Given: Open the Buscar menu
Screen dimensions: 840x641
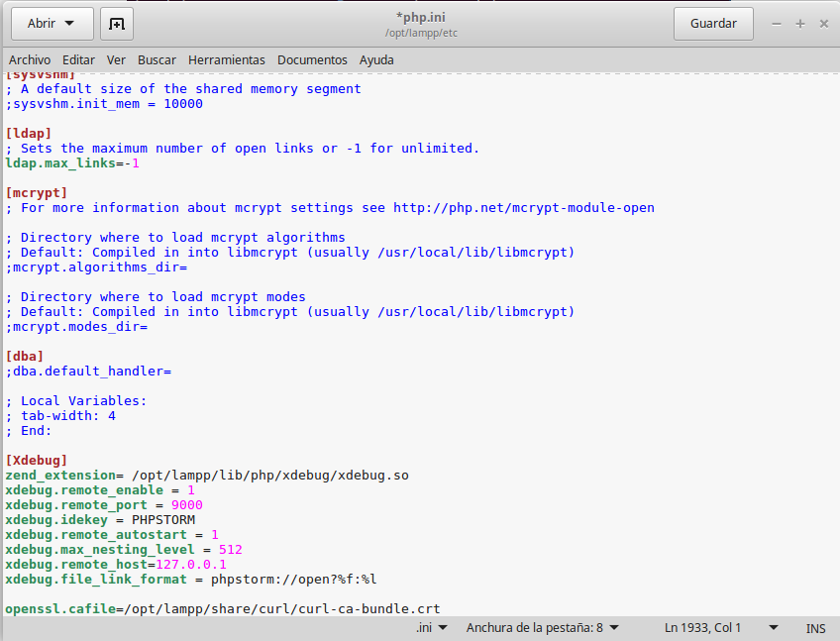Looking at the screenshot, I should (x=157, y=60).
